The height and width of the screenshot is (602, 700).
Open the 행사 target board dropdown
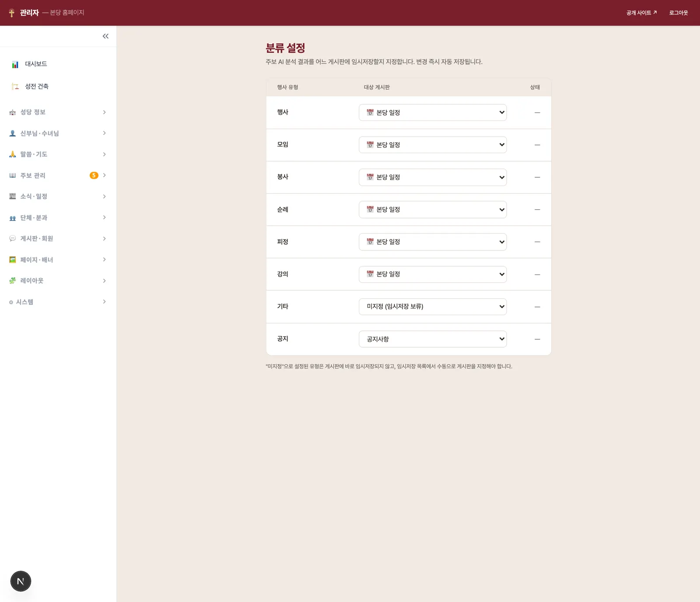click(x=433, y=113)
